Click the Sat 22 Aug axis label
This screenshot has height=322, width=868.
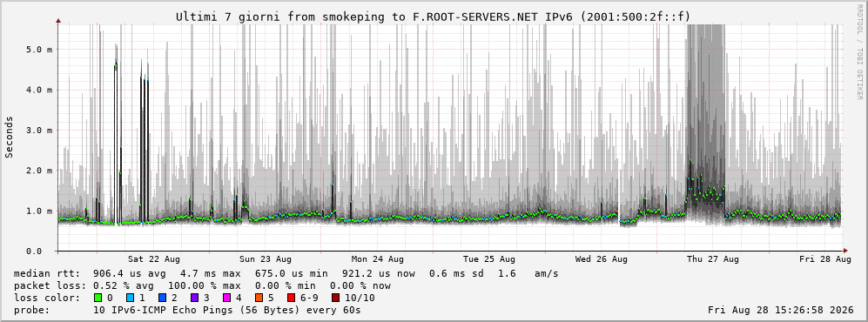point(154,259)
